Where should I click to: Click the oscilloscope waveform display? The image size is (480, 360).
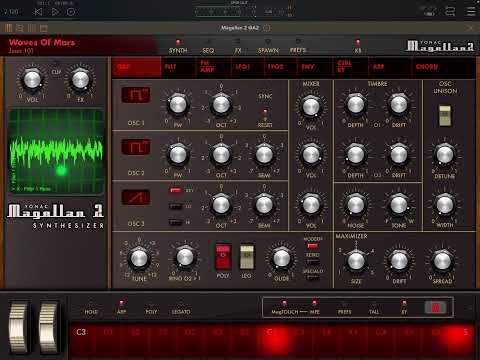[x=56, y=151]
